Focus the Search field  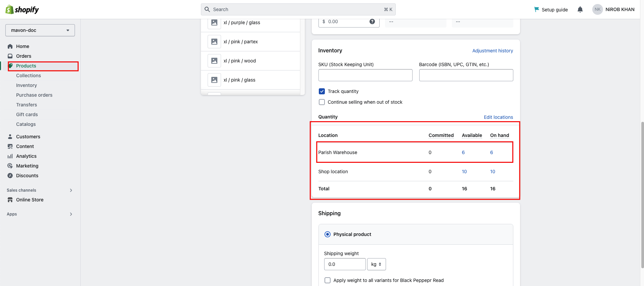298,9
